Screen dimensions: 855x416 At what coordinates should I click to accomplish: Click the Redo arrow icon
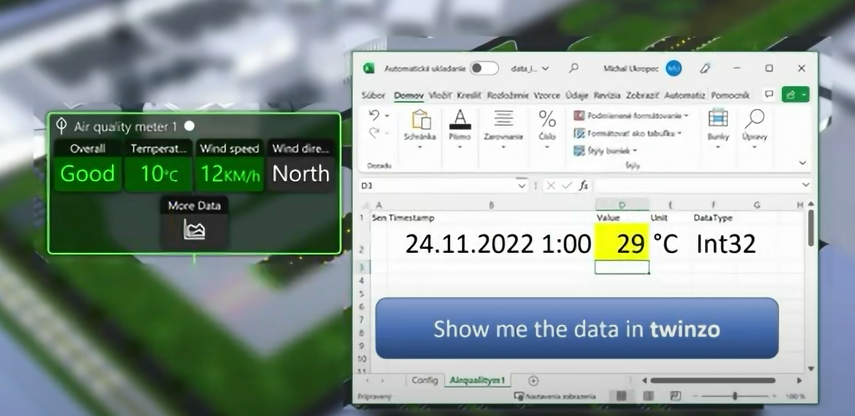pos(374,132)
